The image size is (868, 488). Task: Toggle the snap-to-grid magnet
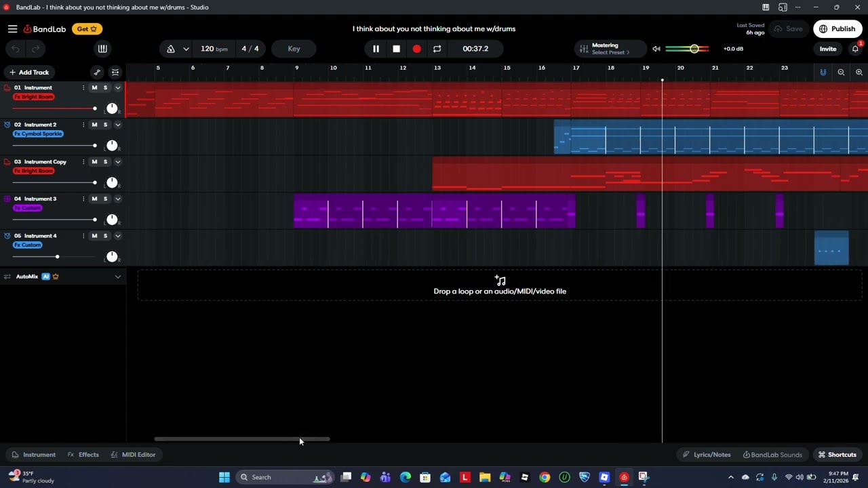823,73
